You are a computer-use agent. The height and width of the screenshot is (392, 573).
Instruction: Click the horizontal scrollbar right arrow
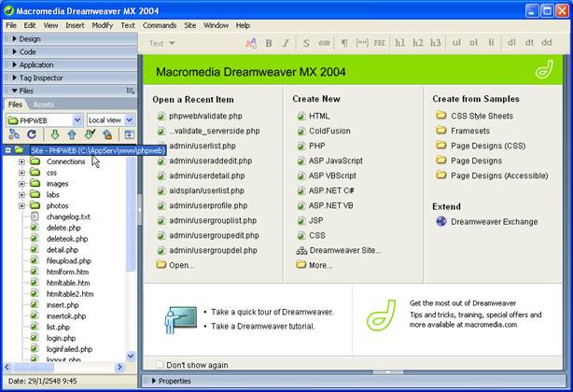point(119,367)
